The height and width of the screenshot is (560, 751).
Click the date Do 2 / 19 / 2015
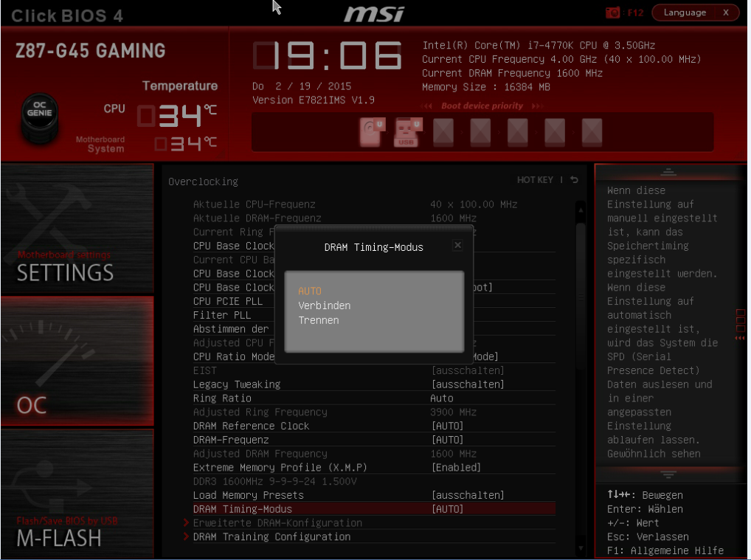coord(302,86)
